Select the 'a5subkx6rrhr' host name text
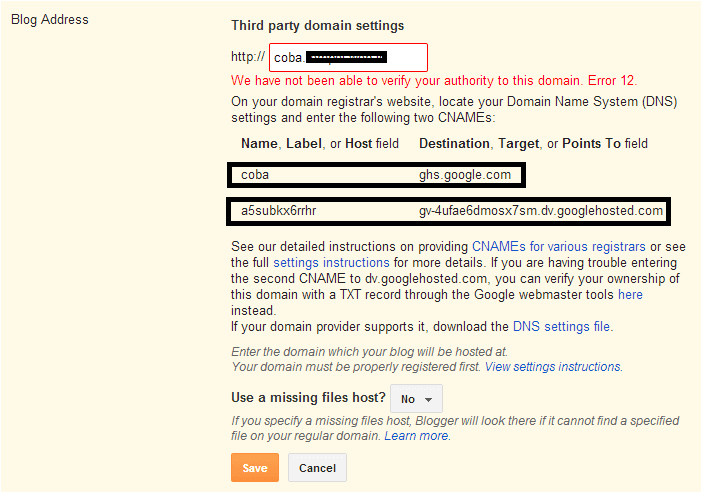This screenshot has width=724, height=498. [x=278, y=211]
